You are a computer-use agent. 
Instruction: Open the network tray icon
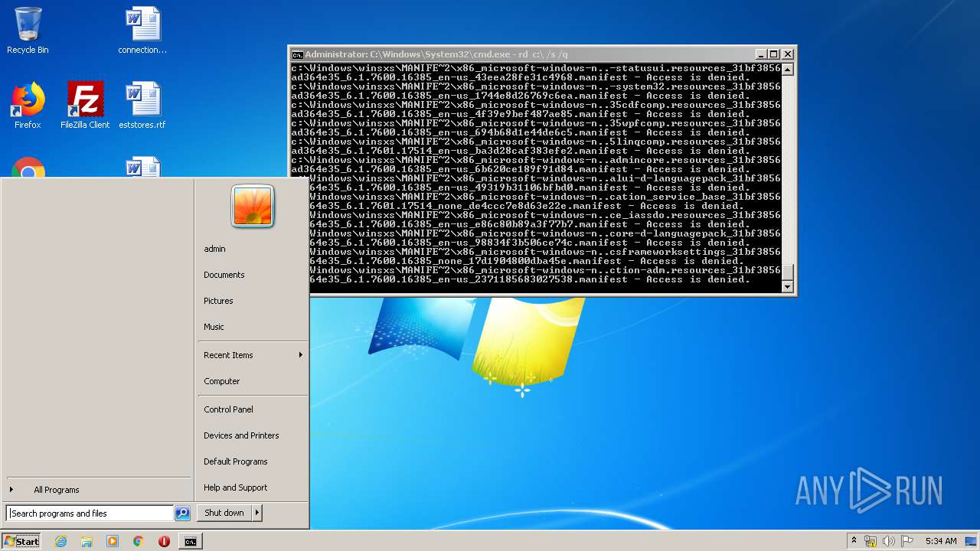[871, 541]
